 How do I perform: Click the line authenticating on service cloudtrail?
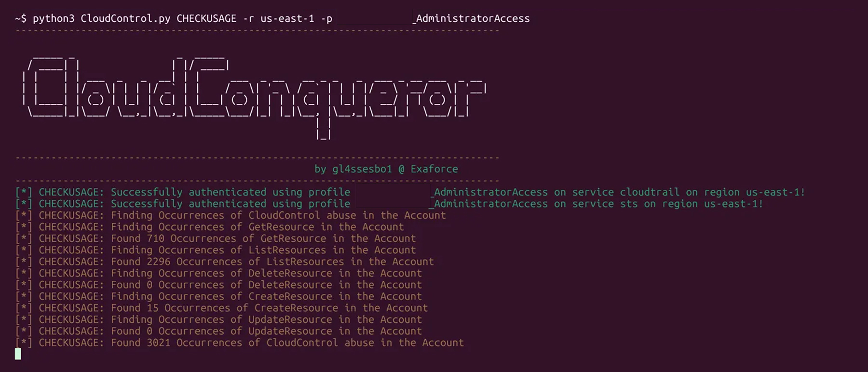pyautogui.click(x=410, y=192)
